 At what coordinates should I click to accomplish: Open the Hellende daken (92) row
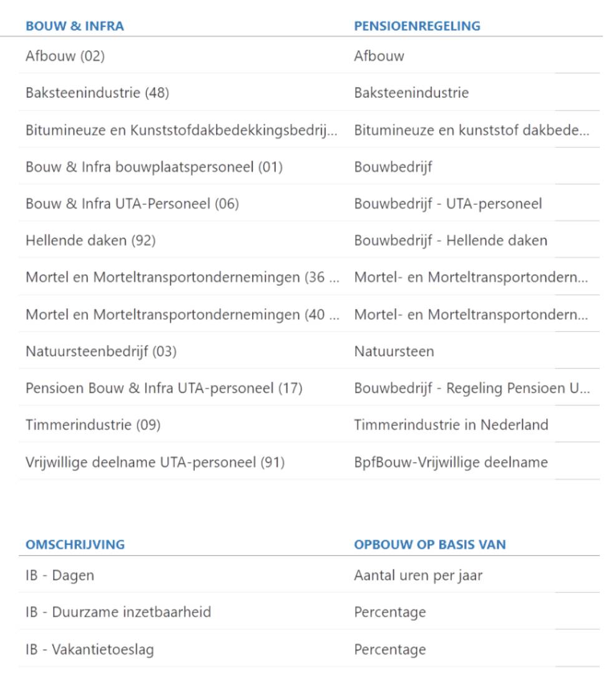point(90,240)
